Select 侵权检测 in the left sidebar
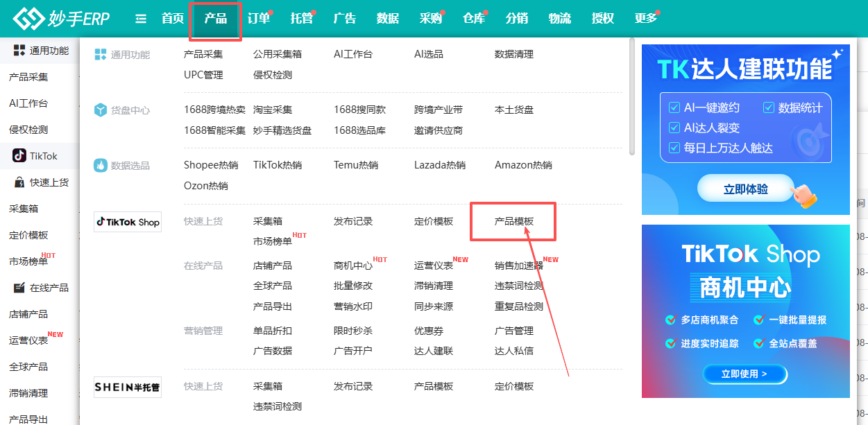Viewport: 868px width, 425px height. coord(28,130)
